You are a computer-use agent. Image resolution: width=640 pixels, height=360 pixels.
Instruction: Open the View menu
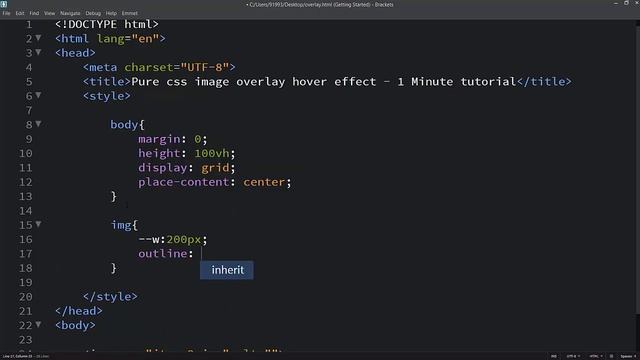tap(49, 13)
